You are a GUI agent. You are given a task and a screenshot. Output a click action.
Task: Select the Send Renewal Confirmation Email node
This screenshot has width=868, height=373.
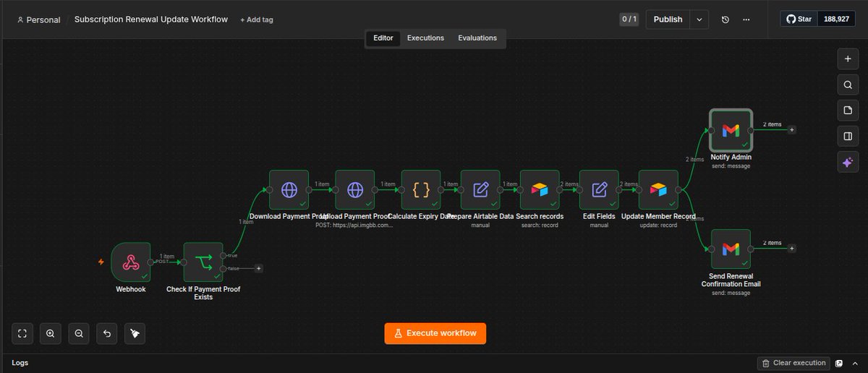click(x=731, y=249)
